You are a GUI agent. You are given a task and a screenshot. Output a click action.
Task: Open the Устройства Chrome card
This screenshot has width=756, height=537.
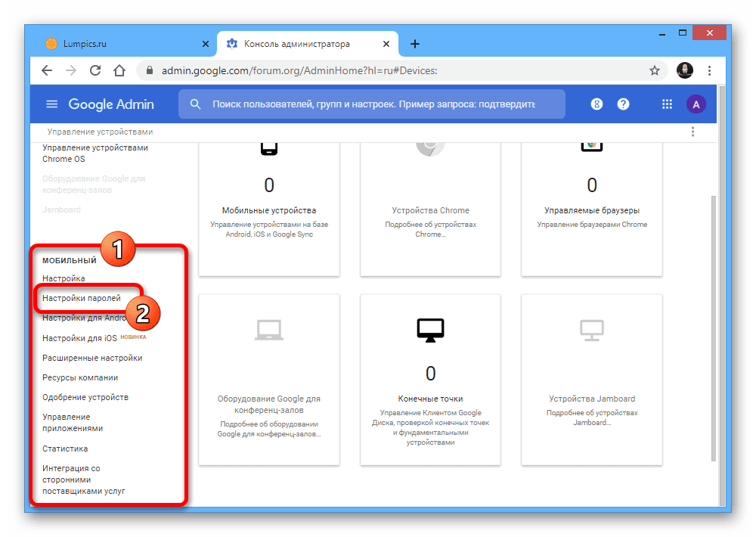pyautogui.click(x=431, y=209)
